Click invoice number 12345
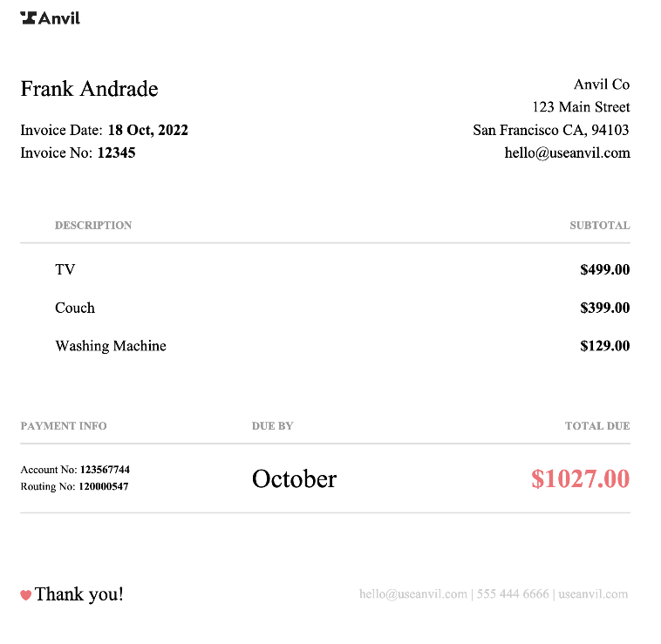 point(116,153)
